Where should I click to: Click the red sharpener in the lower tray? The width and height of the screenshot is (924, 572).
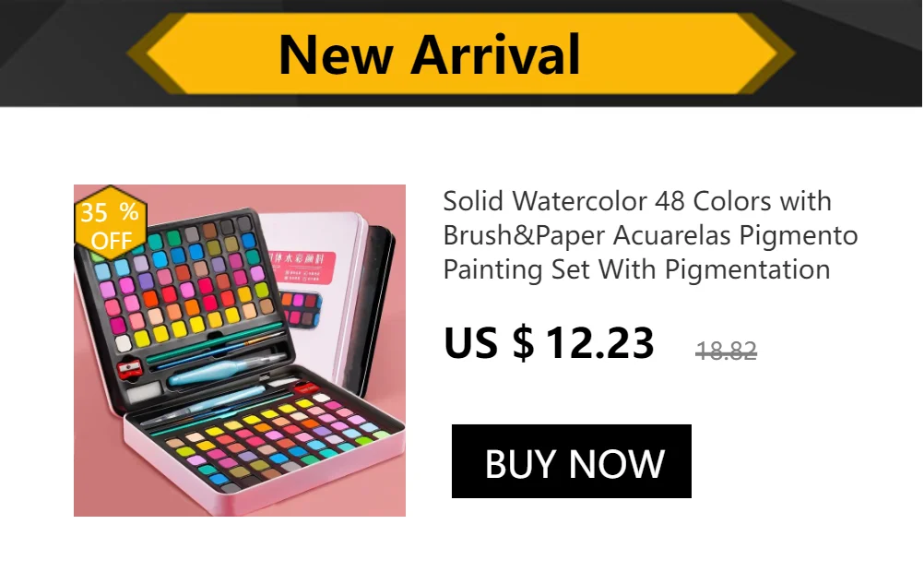pos(306,388)
